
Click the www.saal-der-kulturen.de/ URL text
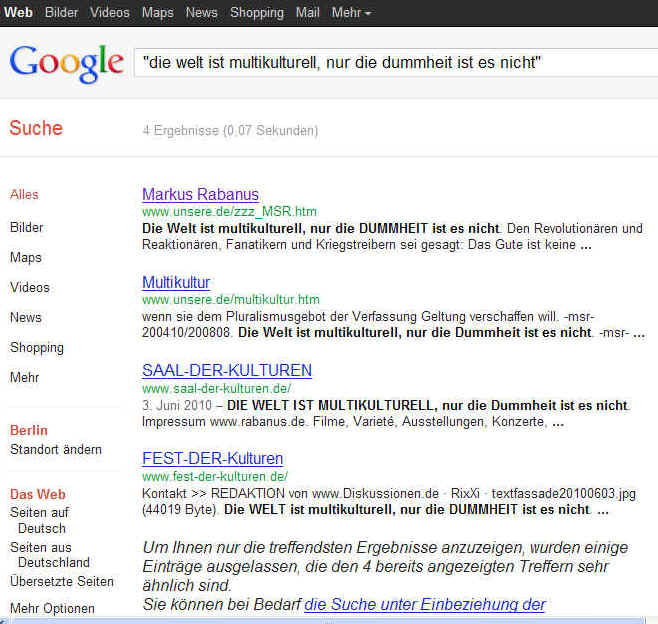click(217, 388)
